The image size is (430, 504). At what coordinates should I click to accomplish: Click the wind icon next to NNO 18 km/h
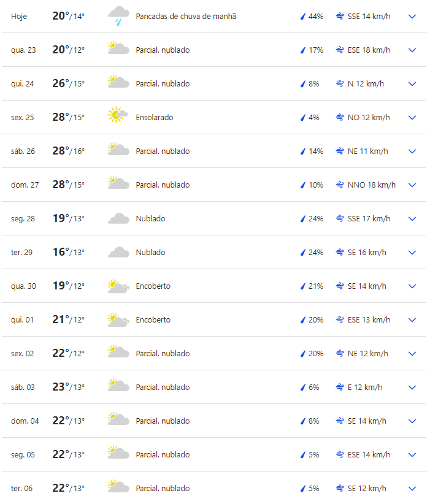point(340,185)
